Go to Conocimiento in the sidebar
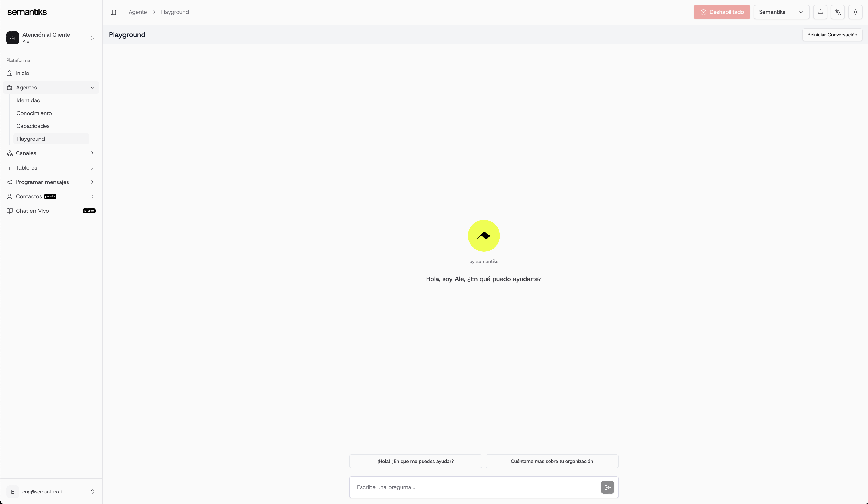The height and width of the screenshot is (504, 868). point(34,113)
